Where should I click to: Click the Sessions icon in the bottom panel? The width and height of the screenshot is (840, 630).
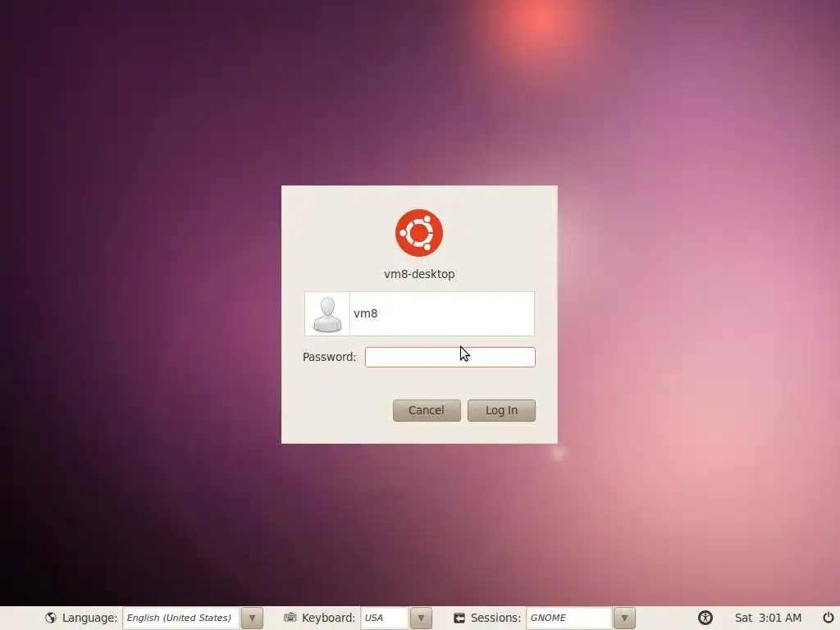click(x=459, y=618)
